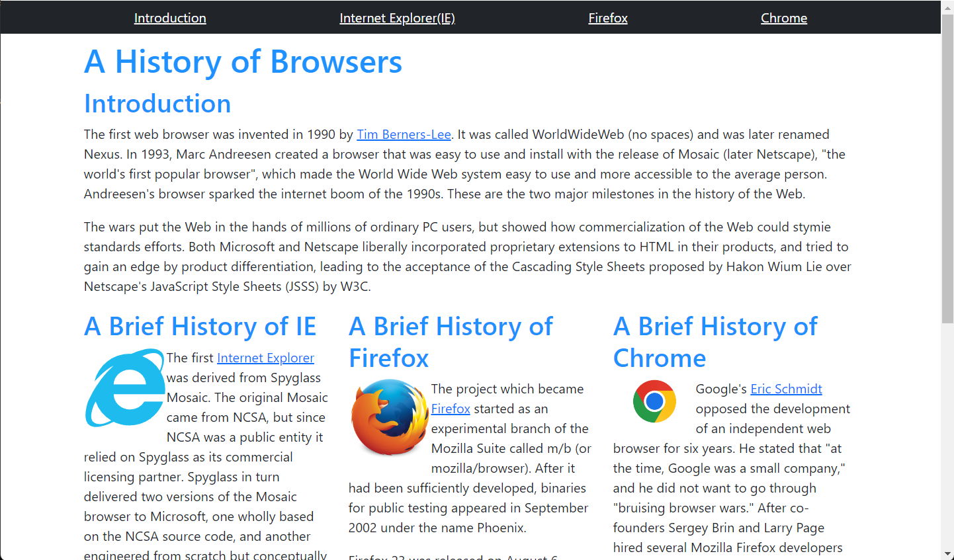Open the Introduction nav link

170,18
